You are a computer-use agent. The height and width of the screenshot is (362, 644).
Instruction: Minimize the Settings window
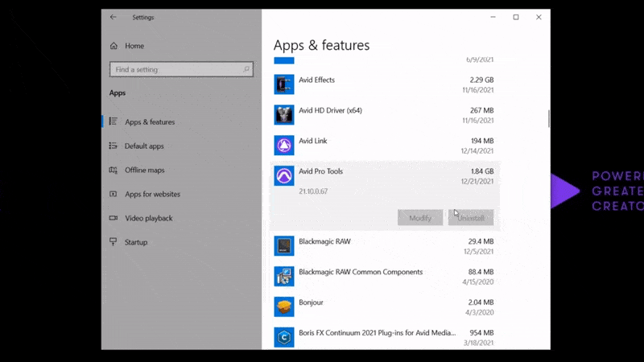pyautogui.click(x=493, y=17)
